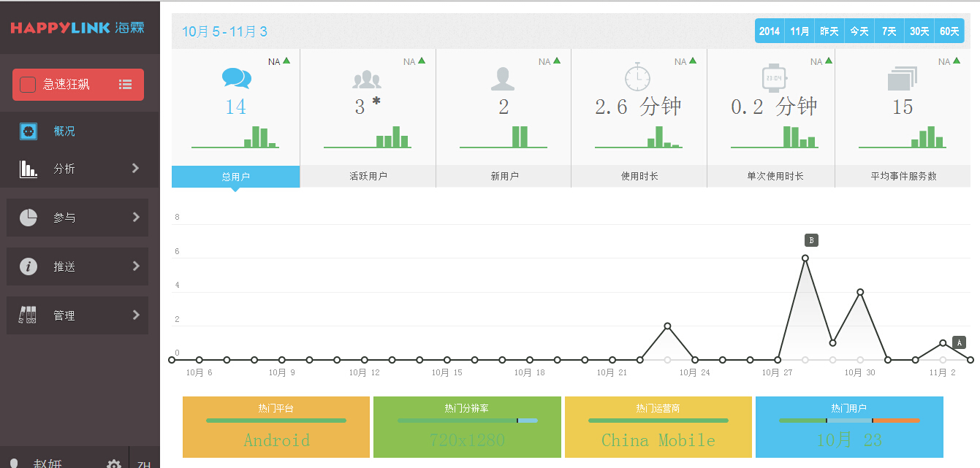This screenshot has width=980, height=468.
Task: Select the 概况 overview icon in sidebar
Action: (x=27, y=131)
